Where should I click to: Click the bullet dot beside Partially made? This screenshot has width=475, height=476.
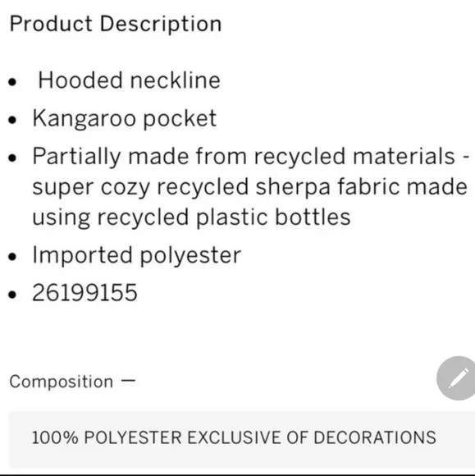click(12, 158)
